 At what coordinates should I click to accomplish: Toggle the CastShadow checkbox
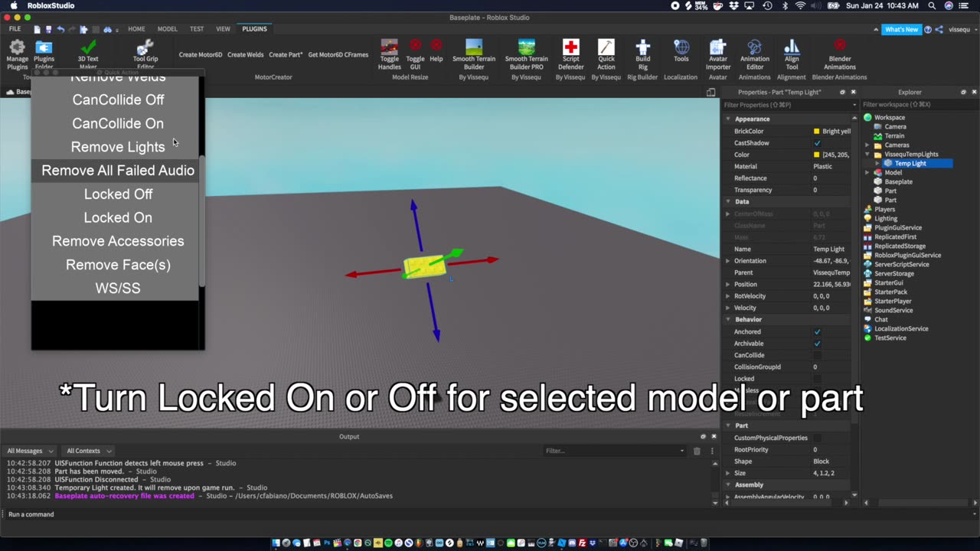point(817,143)
